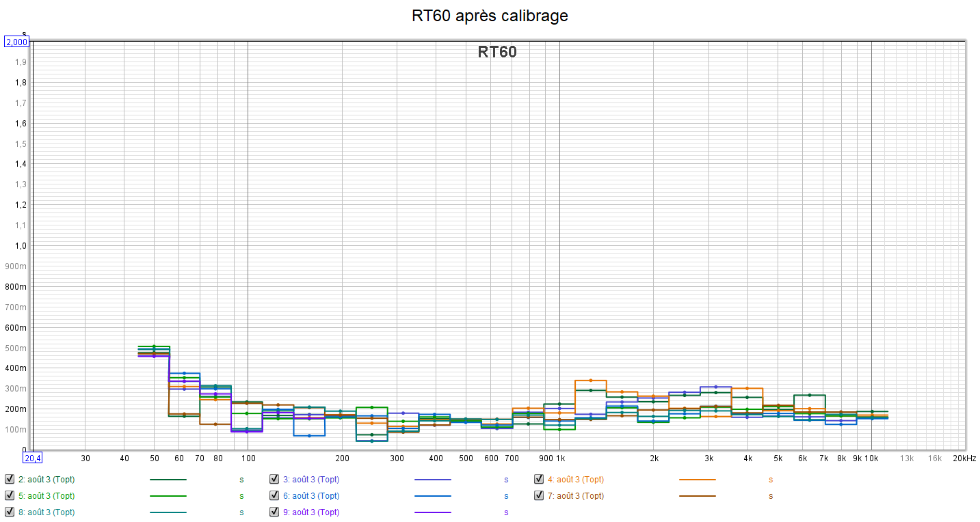Click the dark green line swatch for trace 2
Image resolution: width=980 pixels, height=522 pixels.
(168, 480)
